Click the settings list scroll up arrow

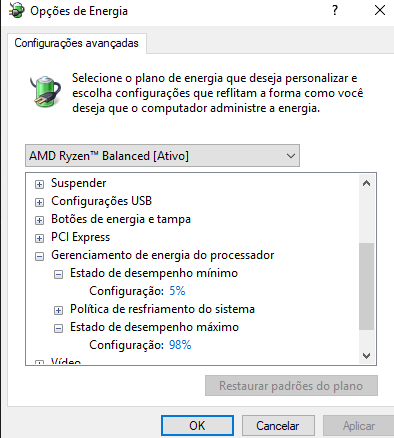tap(366, 183)
